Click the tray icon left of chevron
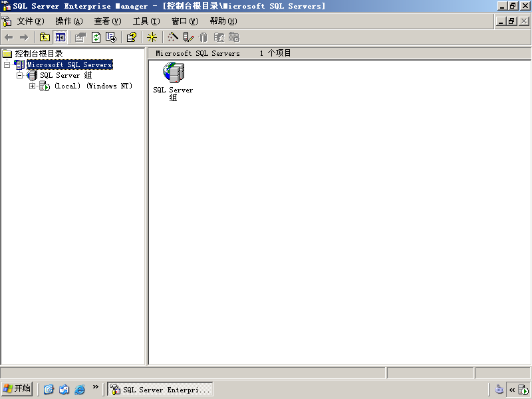Viewport: 532px width, 399px height. point(499,389)
